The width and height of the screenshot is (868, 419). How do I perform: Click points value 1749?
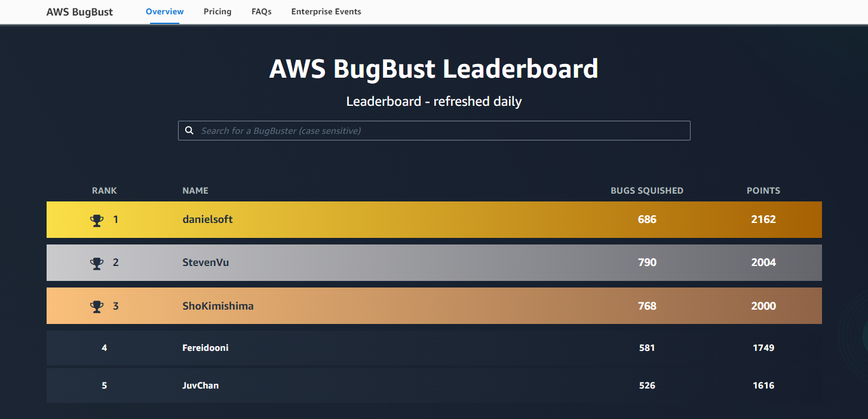(763, 348)
